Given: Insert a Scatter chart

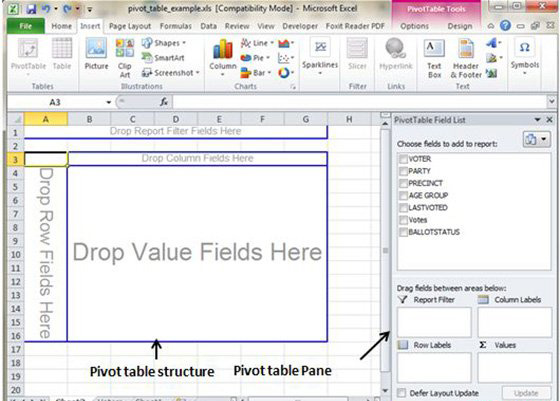Looking at the screenshot, I should pos(286,58).
